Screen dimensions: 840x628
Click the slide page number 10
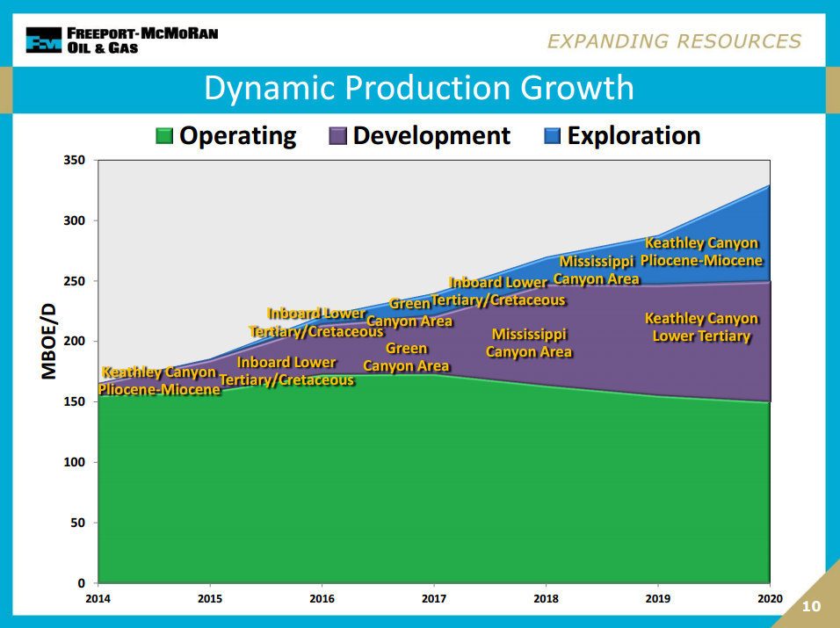point(810,607)
